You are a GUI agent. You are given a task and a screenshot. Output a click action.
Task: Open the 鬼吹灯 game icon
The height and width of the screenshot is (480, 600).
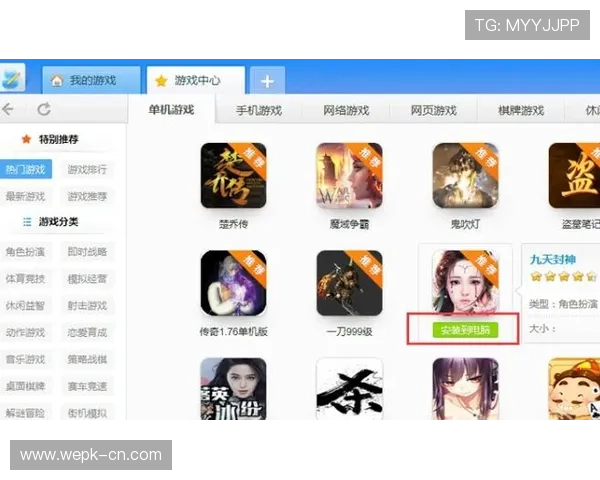(465, 176)
